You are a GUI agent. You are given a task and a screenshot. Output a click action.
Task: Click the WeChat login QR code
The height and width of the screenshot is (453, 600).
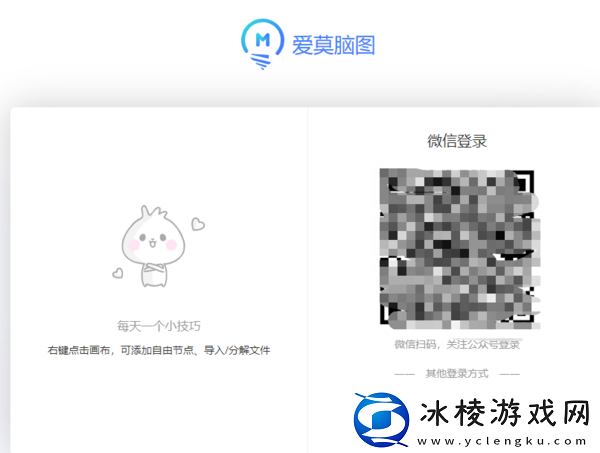pyautogui.click(x=460, y=249)
